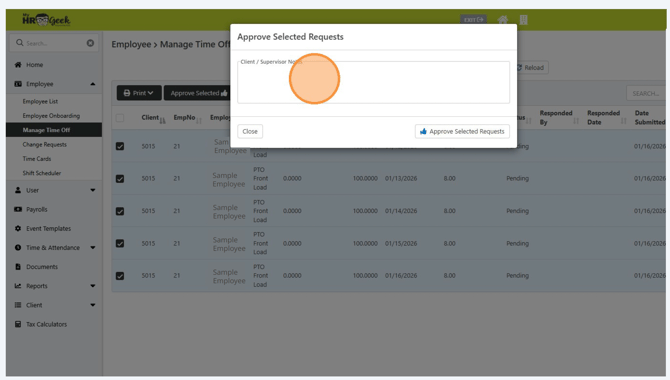The height and width of the screenshot is (380, 670).
Task: Open Change Requests
Action: pyautogui.click(x=44, y=144)
